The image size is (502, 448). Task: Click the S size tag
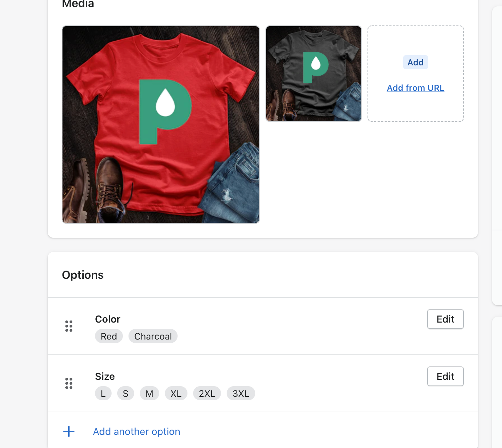click(x=125, y=394)
